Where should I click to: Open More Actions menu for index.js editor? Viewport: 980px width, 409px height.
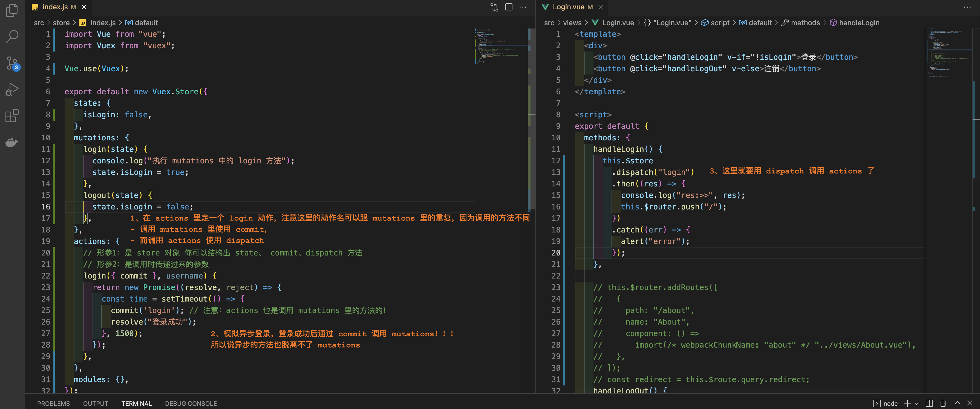tap(523, 7)
